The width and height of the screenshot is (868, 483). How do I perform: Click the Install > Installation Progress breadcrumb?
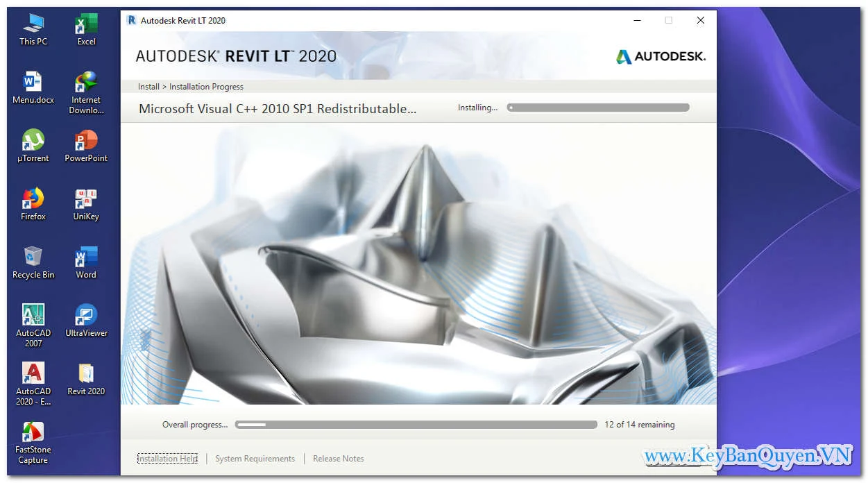(x=191, y=87)
